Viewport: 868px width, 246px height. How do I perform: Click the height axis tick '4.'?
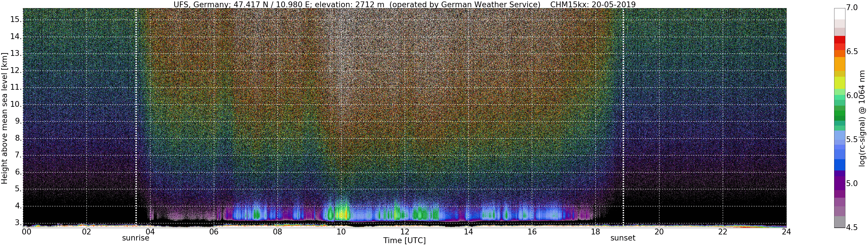click(x=18, y=206)
